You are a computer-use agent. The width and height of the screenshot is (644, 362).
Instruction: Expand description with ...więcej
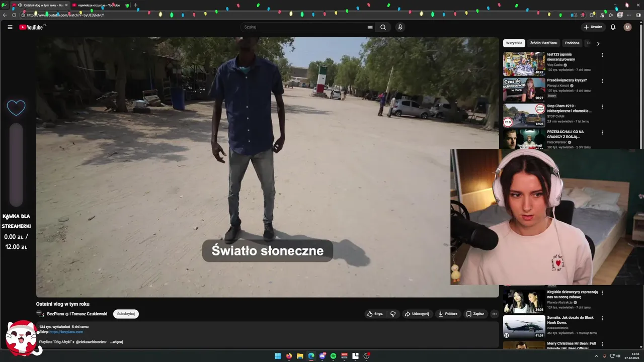point(116,342)
